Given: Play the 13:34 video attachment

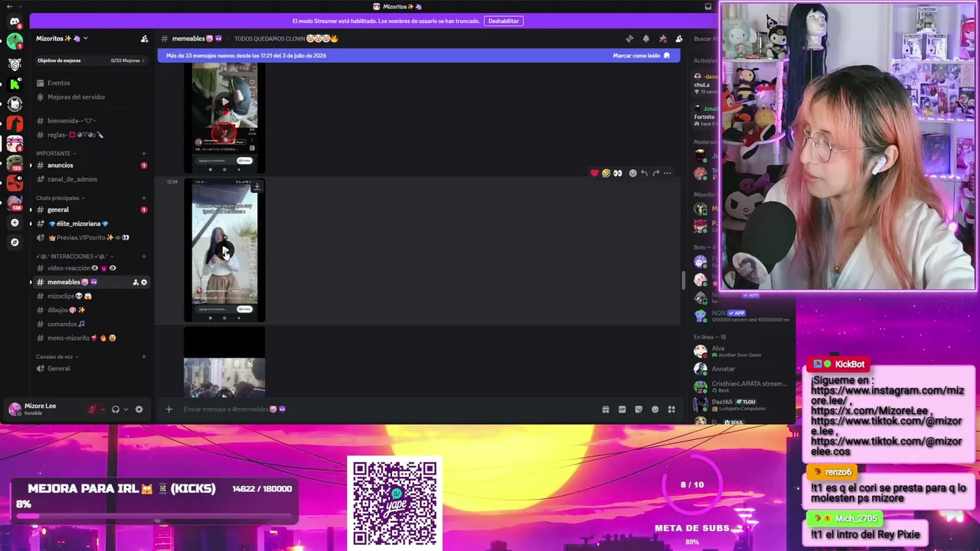Looking at the screenshot, I should [x=224, y=250].
